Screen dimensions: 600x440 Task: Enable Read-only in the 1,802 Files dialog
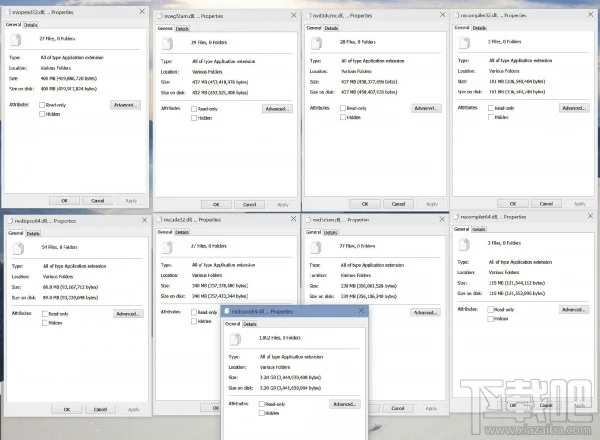262,403
